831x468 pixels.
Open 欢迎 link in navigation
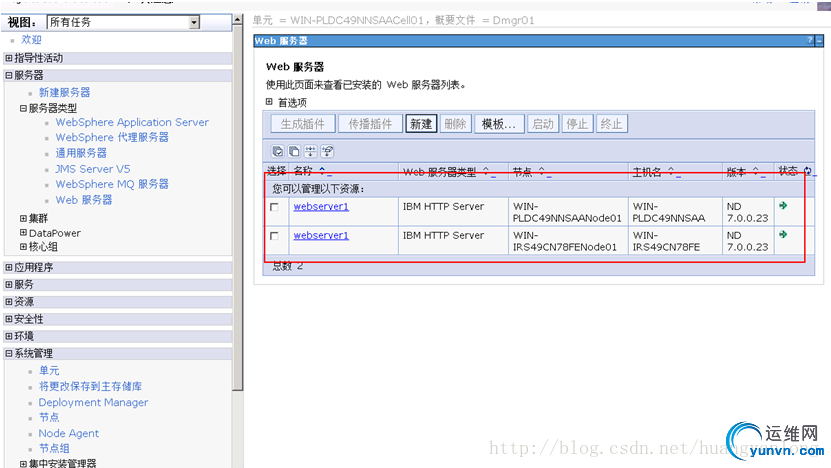[x=31, y=40]
